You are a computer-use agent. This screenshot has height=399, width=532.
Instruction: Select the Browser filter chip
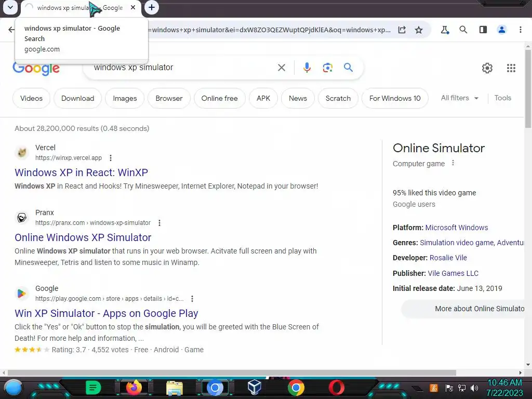(x=169, y=98)
